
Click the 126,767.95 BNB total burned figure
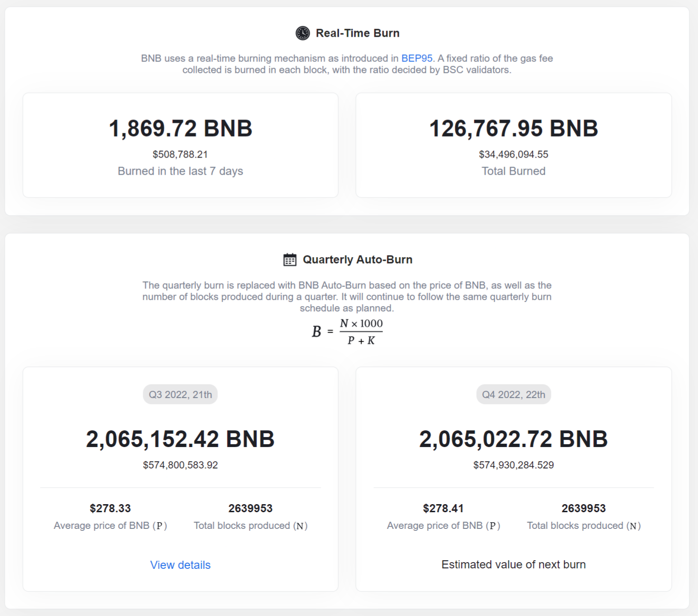coord(513,129)
